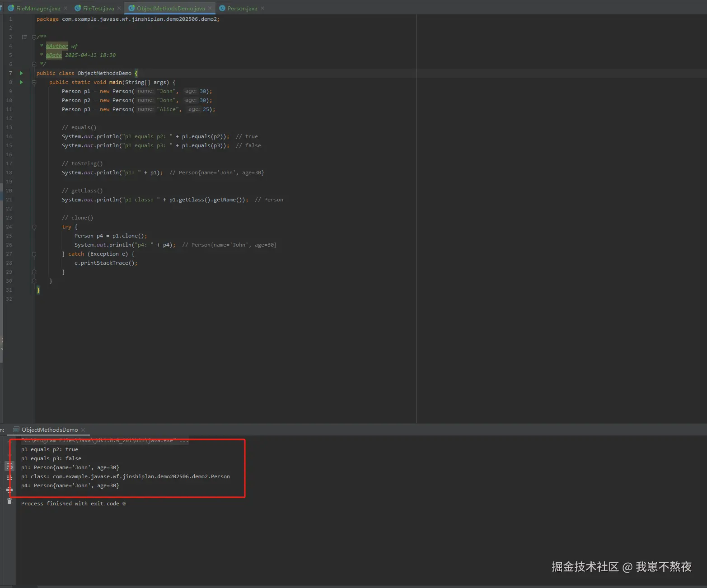Close the ObjectMethodsDemo.java editor tab

coord(210,8)
